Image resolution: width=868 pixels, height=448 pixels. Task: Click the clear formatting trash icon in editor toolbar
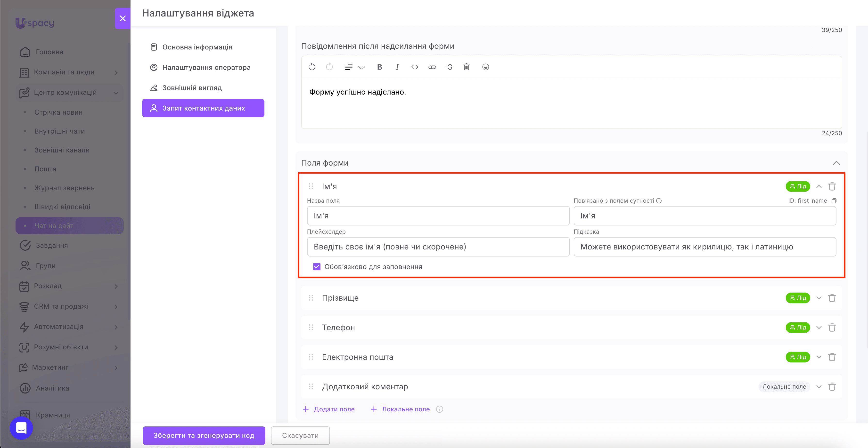[x=466, y=67]
